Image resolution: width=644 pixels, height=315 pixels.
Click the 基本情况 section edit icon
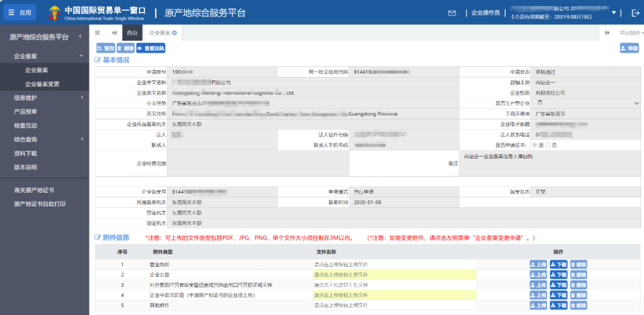98,60
